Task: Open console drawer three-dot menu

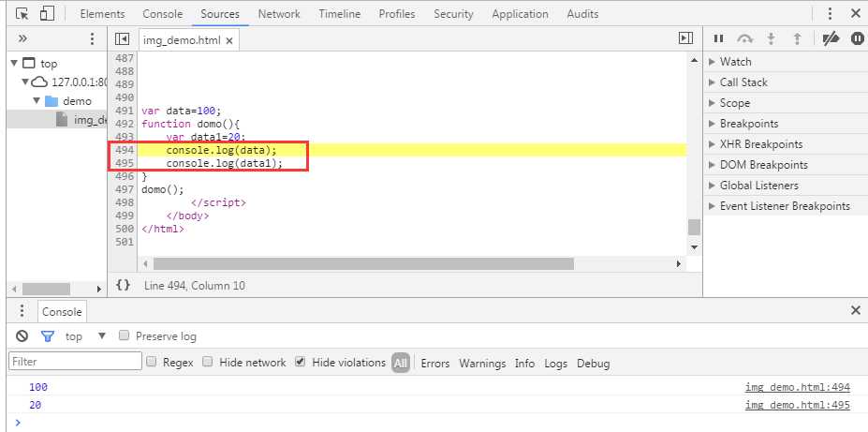Action: (22, 311)
